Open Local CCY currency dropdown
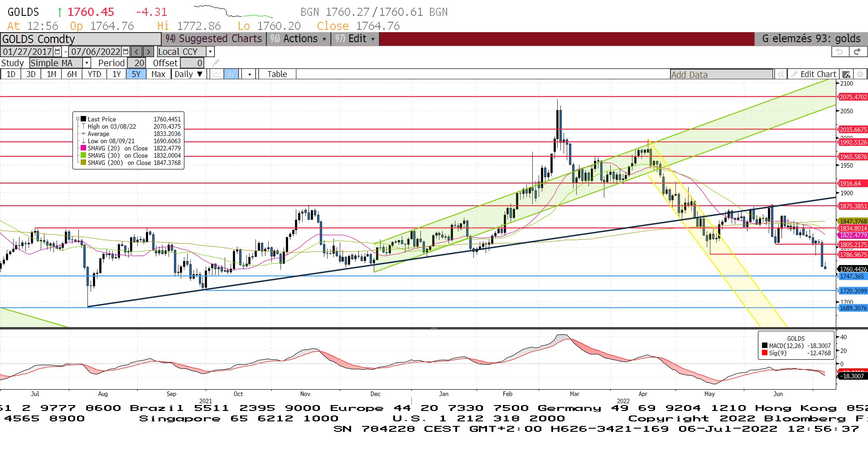The width and height of the screenshot is (868, 454). pyautogui.click(x=210, y=52)
